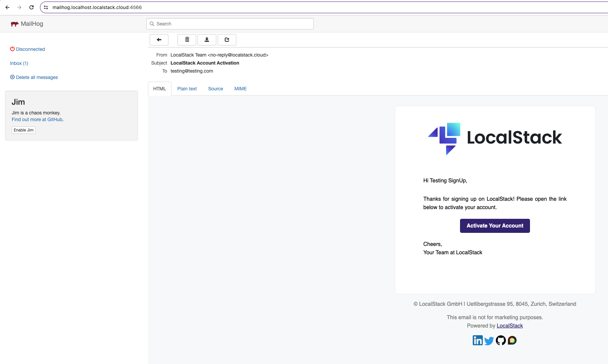Click the browser reload icon
This screenshot has height=364, width=608.
tap(31, 7)
